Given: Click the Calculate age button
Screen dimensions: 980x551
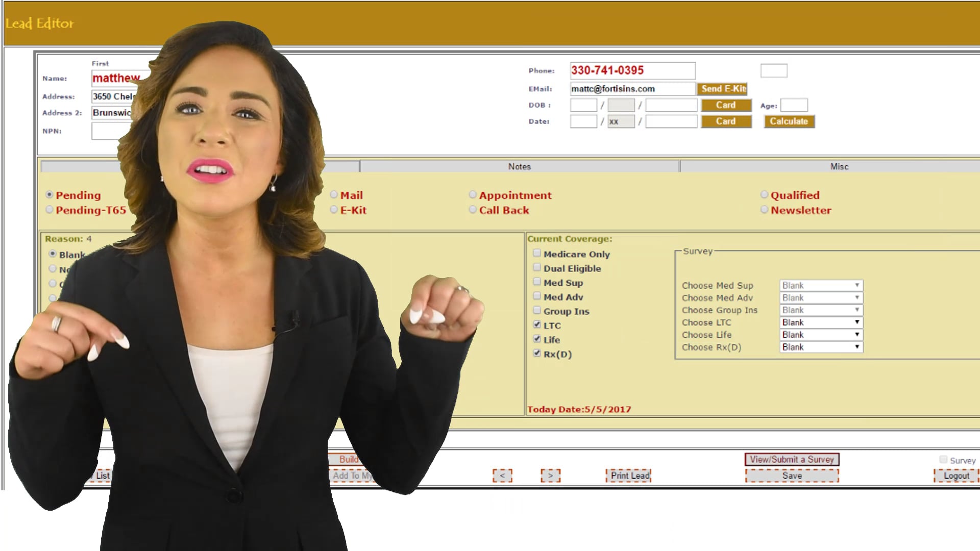Looking at the screenshot, I should pyautogui.click(x=789, y=121).
